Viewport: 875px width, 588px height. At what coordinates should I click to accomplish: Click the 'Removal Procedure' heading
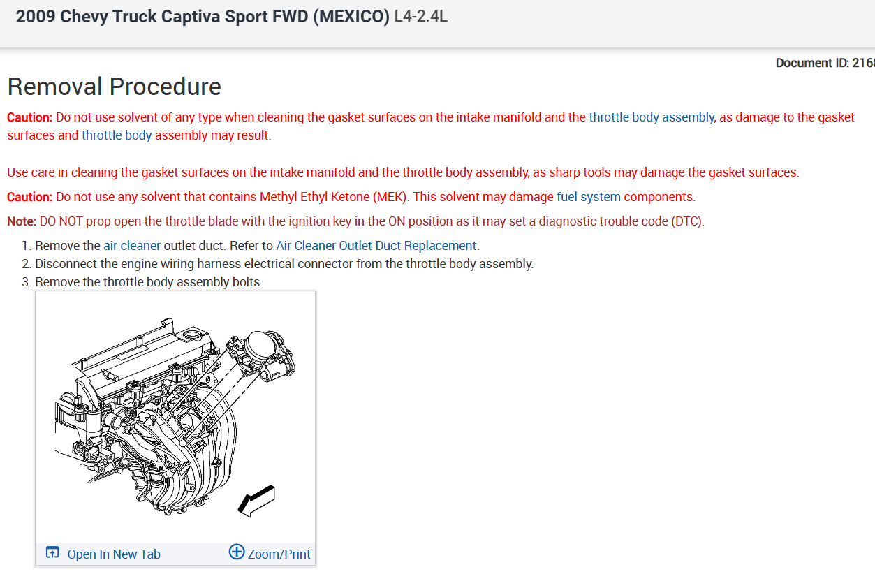[114, 87]
